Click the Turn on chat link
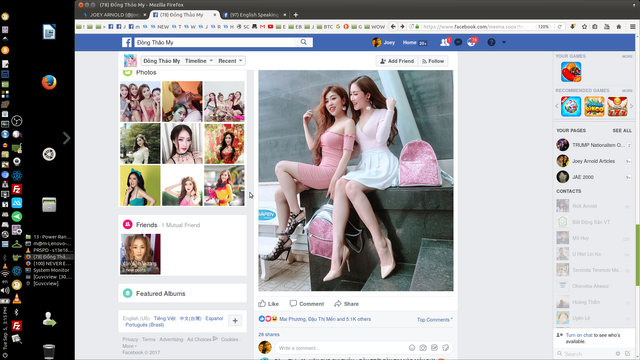640x360 pixels. pyautogui.click(x=579, y=335)
